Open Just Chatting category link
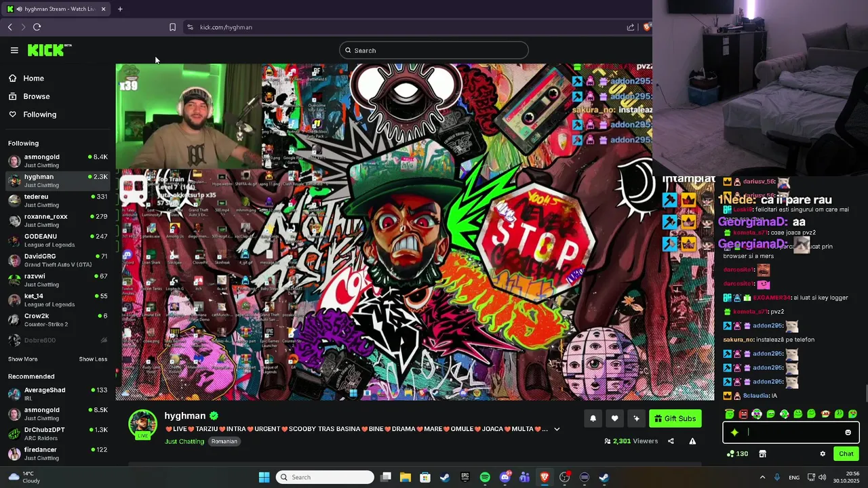The height and width of the screenshot is (488, 868). tap(184, 441)
